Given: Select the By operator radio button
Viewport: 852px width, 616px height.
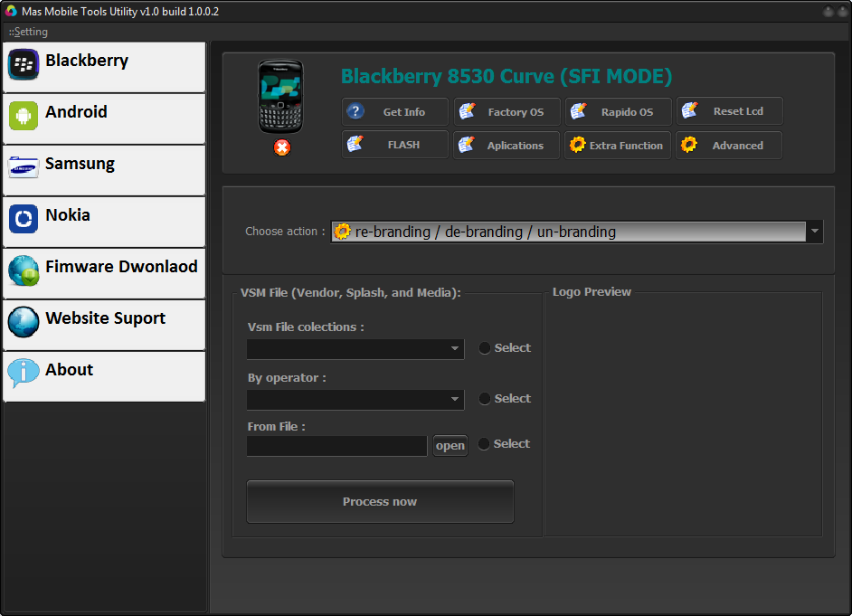Looking at the screenshot, I should 484,399.
